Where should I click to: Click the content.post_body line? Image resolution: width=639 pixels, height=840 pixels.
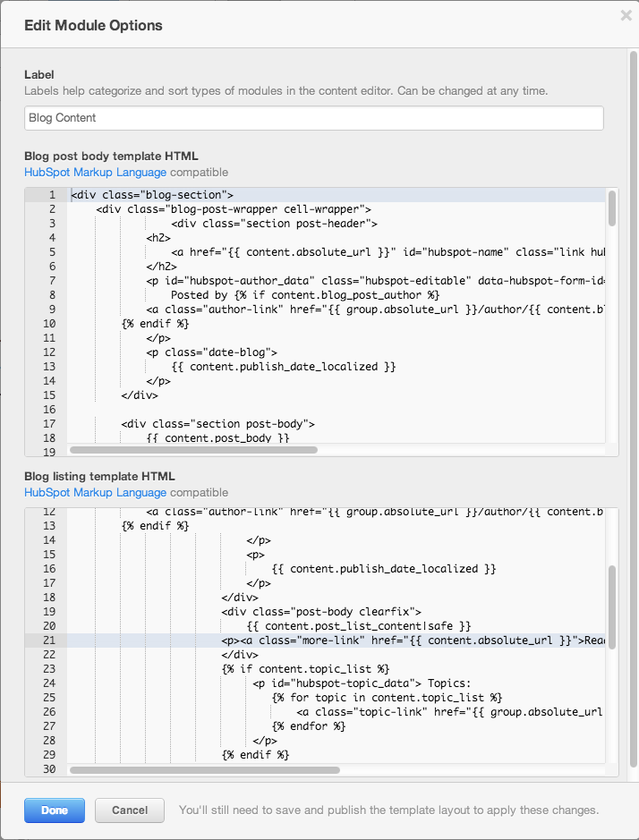217,438
